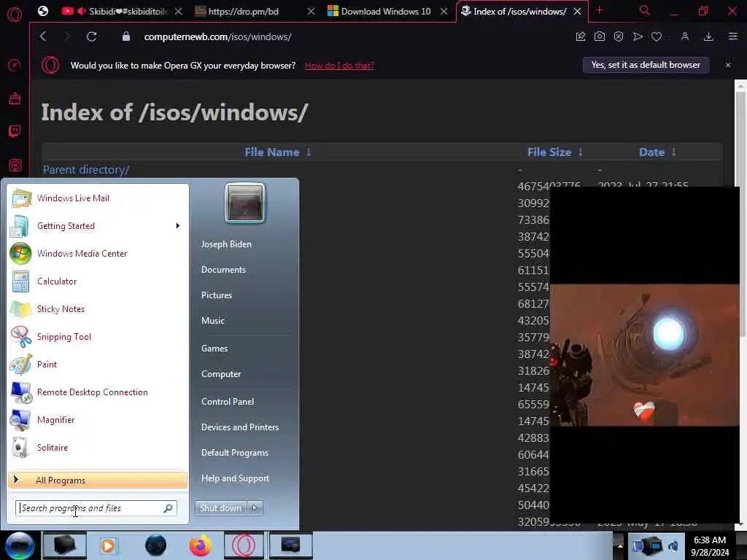Expand Getting Started submenu arrow
This screenshot has width=747, height=560.
[178, 226]
